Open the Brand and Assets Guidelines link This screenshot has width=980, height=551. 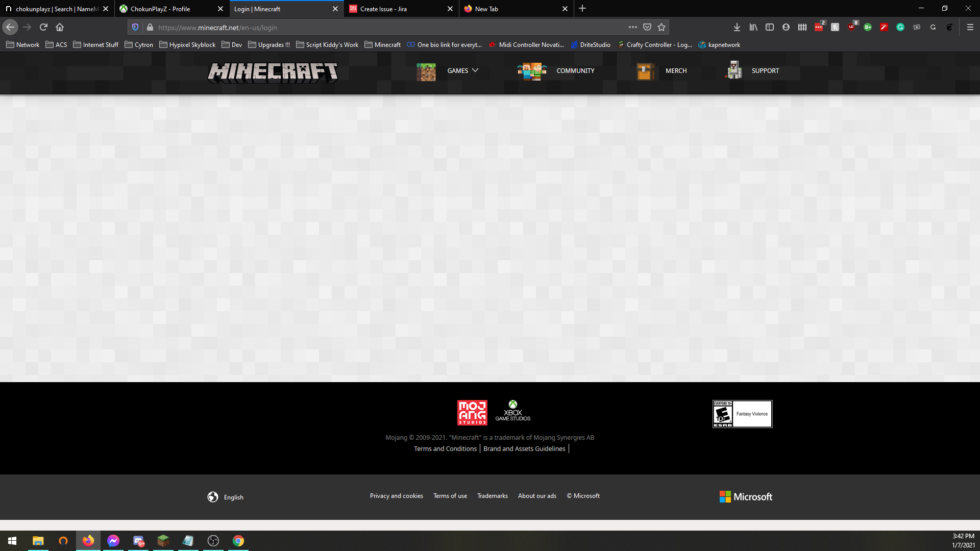point(524,449)
